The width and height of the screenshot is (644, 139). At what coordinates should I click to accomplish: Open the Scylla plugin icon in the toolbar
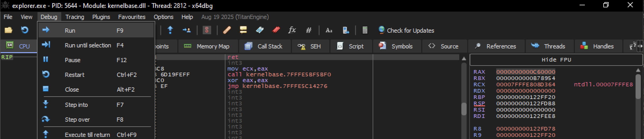(x=207, y=30)
